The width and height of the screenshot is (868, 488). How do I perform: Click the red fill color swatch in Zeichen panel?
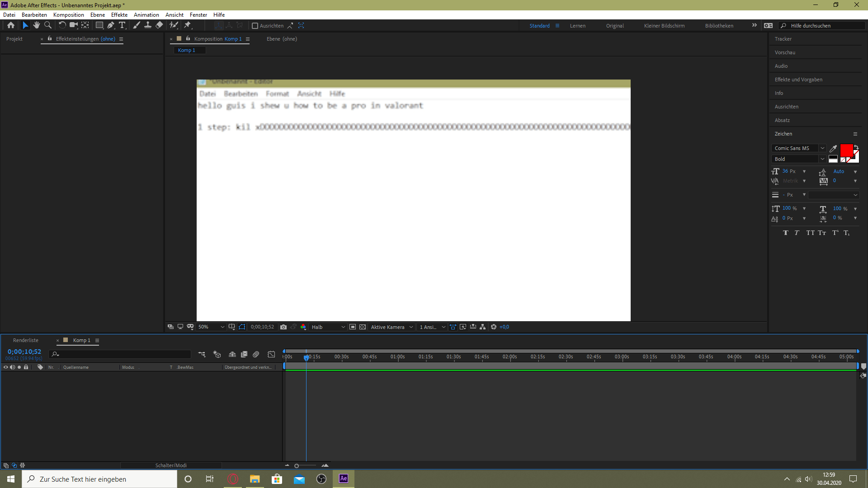tap(846, 150)
